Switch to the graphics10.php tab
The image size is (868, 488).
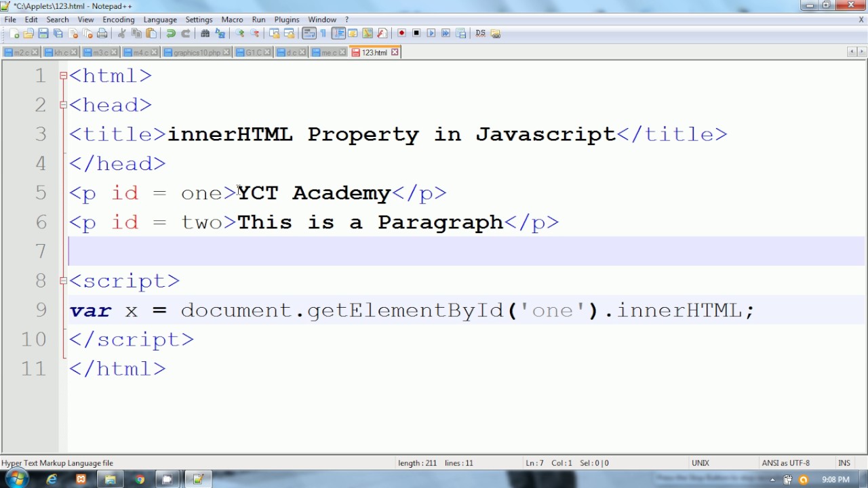196,52
